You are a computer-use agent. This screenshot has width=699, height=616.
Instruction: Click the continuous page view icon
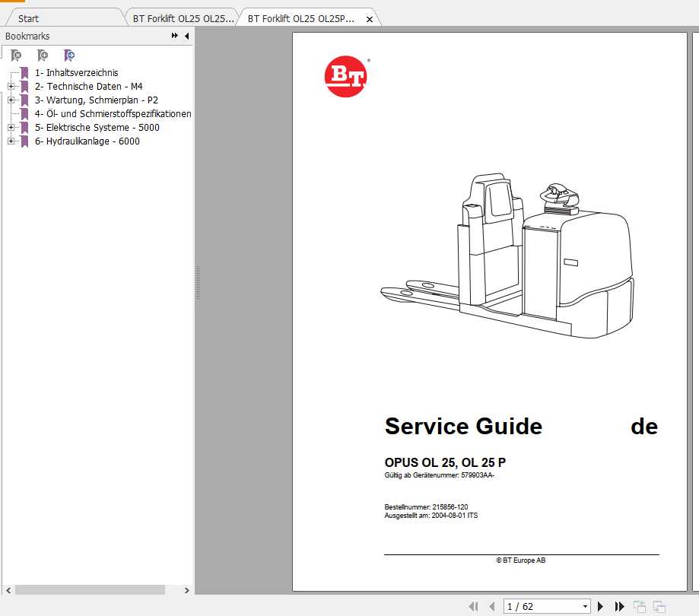click(659, 606)
